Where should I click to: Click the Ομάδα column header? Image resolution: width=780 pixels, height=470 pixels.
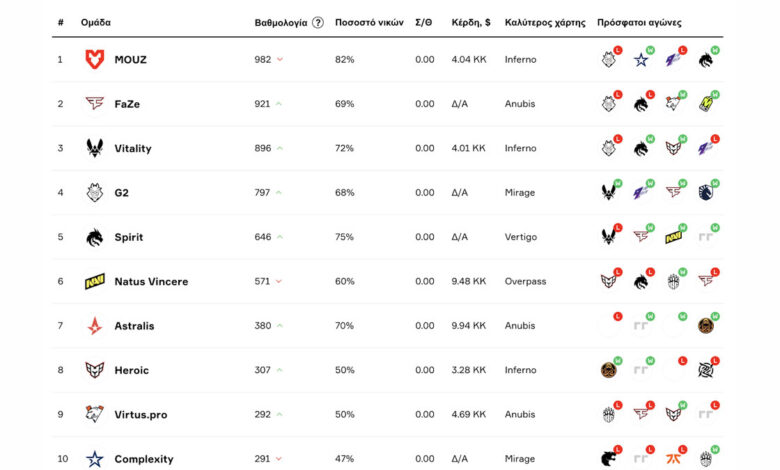pos(97,22)
